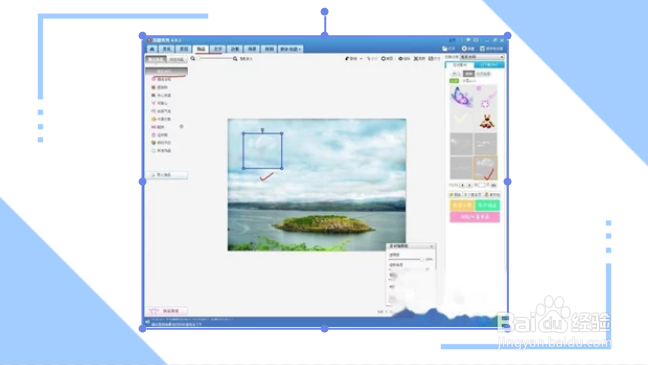Click the small gear icon in category list
The width and height of the screenshot is (648, 365).
(181, 126)
